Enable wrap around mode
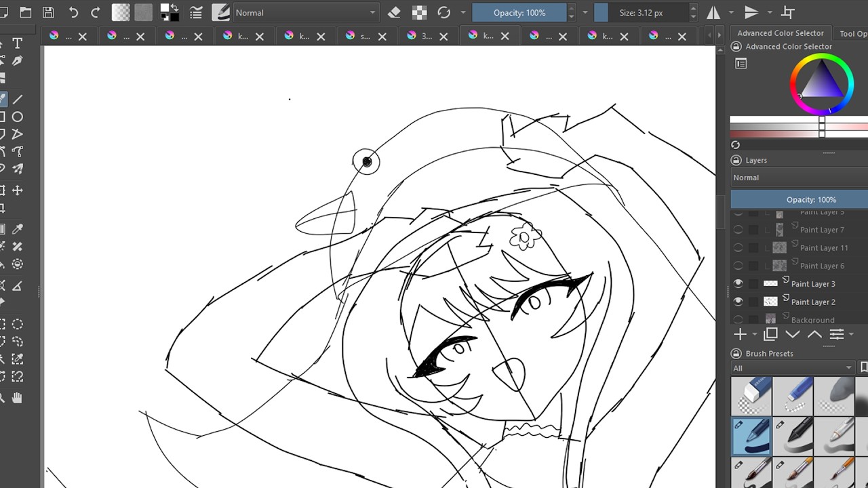This screenshot has width=868, height=488. [x=787, y=12]
